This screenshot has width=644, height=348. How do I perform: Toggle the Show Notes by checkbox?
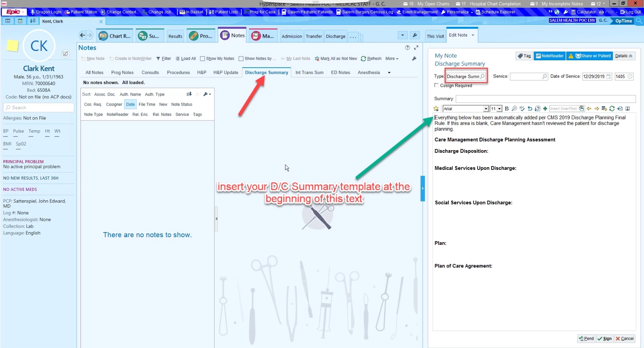pos(241,59)
